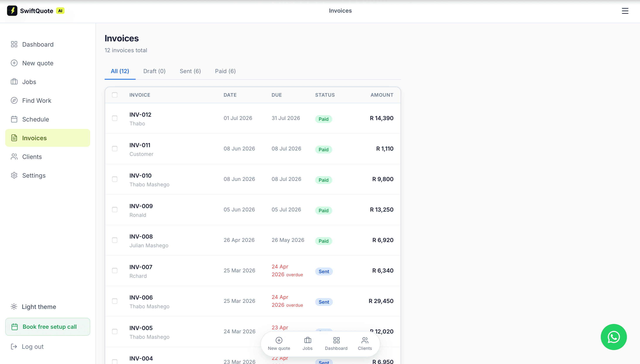Click Jobs icon in bottom floating bar
The width and height of the screenshot is (640, 364).
click(x=308, y=340)
